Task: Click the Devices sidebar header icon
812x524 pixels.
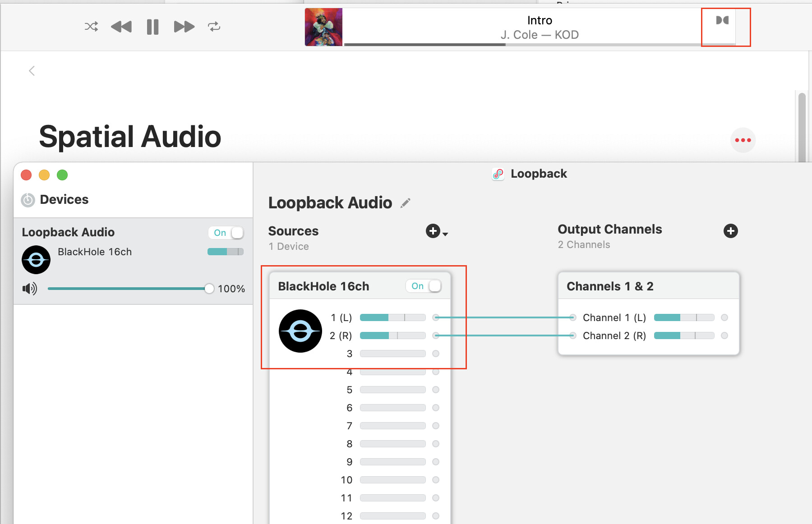Action: coord(28,200)
